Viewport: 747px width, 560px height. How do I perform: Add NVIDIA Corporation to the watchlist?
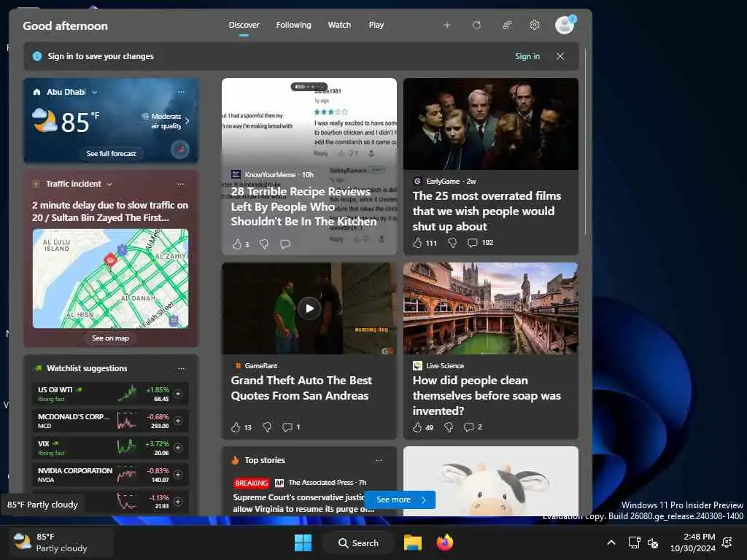tap(178, 475)
